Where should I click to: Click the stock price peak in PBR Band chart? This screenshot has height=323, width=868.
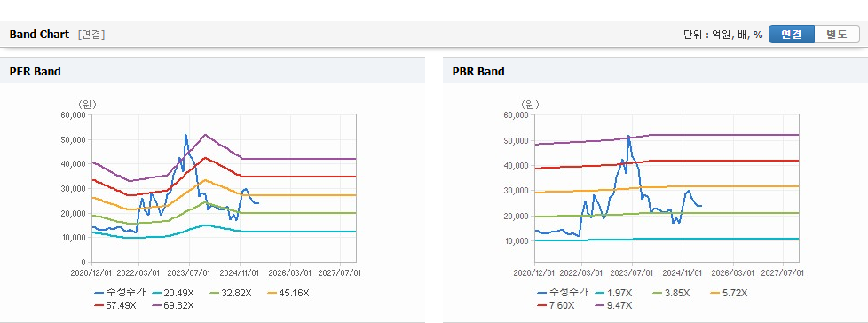click(628, 136)
